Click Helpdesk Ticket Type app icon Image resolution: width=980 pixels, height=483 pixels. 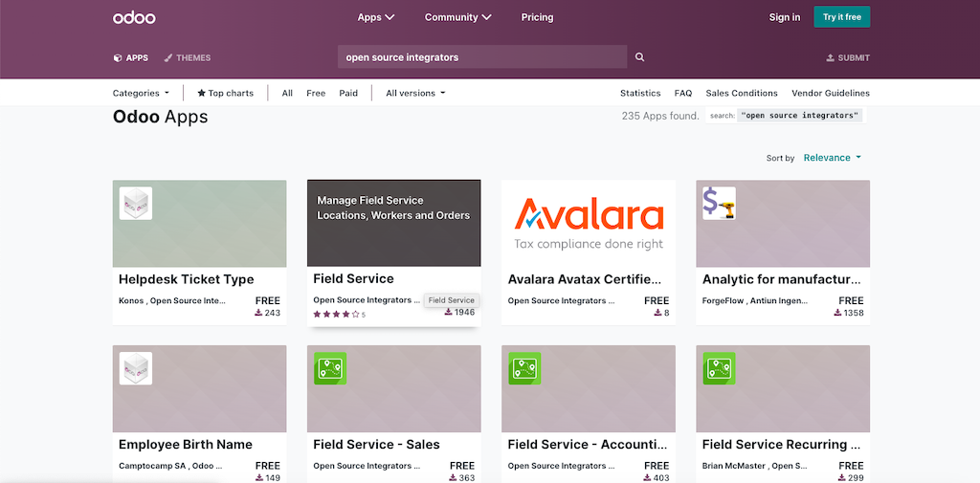coord(136,203)
